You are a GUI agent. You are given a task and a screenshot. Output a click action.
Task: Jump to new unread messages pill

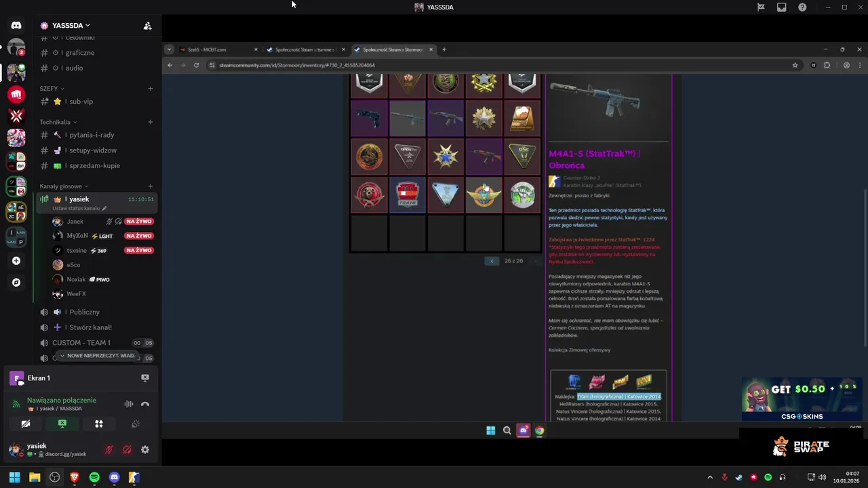(98, 356)
